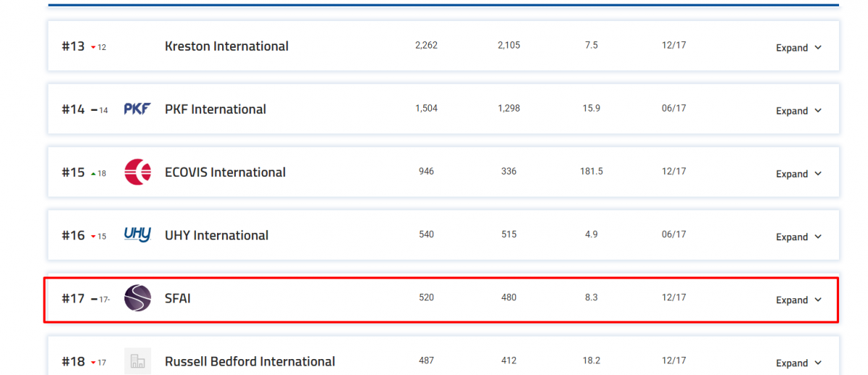Select the #15 rank label
The image size is (868, 375).
click(x=73, y=172)
